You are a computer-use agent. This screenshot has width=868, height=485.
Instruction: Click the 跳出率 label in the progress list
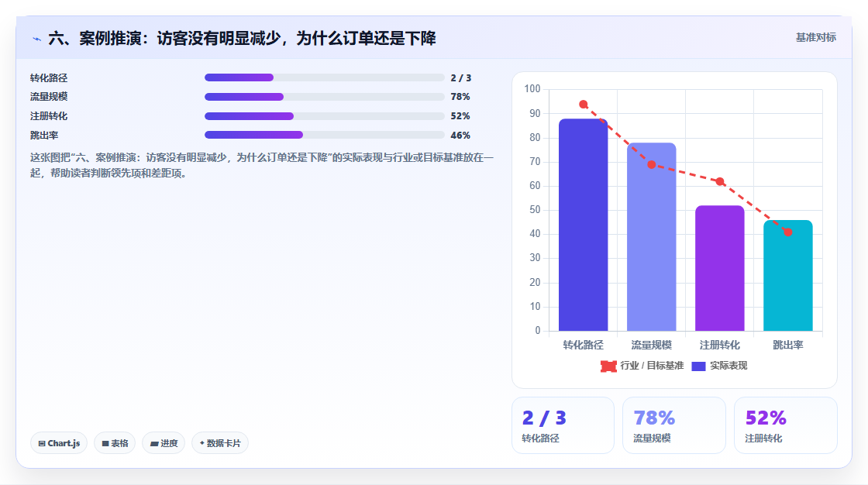coord(44,135)
